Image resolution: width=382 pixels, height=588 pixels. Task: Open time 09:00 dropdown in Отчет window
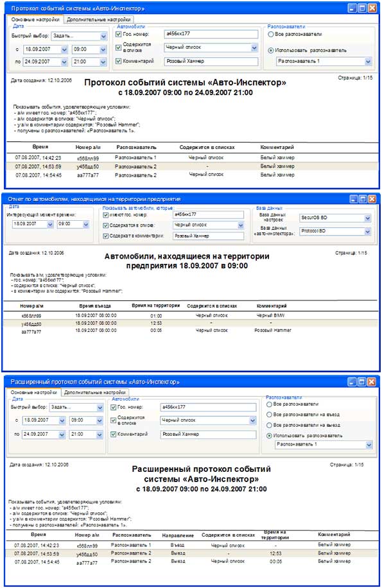coord(86,224)
